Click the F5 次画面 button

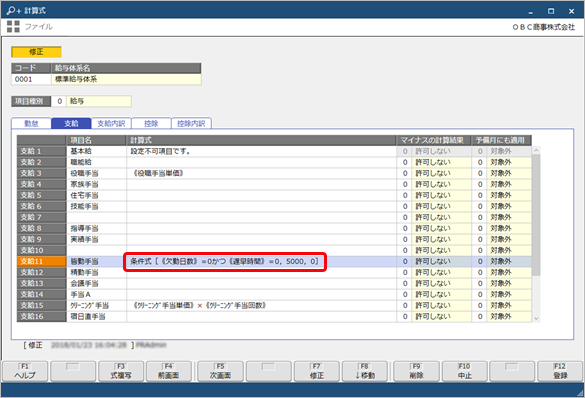[x=220, y=371]
